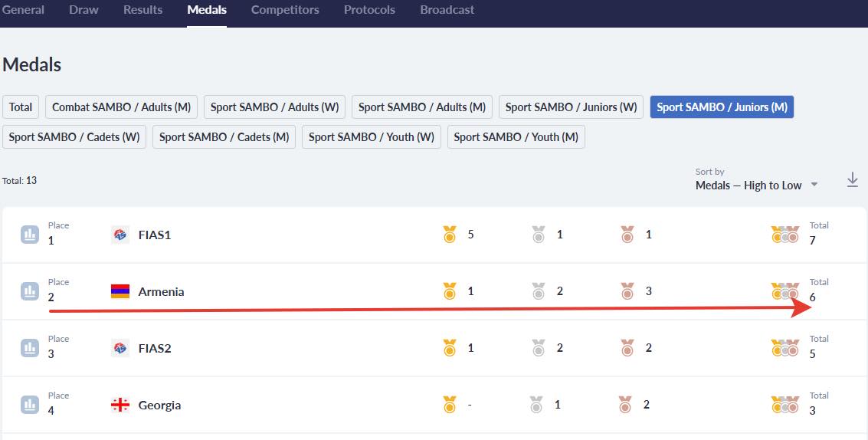Open the stats chart icon for FIAS1
Viewport: 868px width, 440px height.
30,235
